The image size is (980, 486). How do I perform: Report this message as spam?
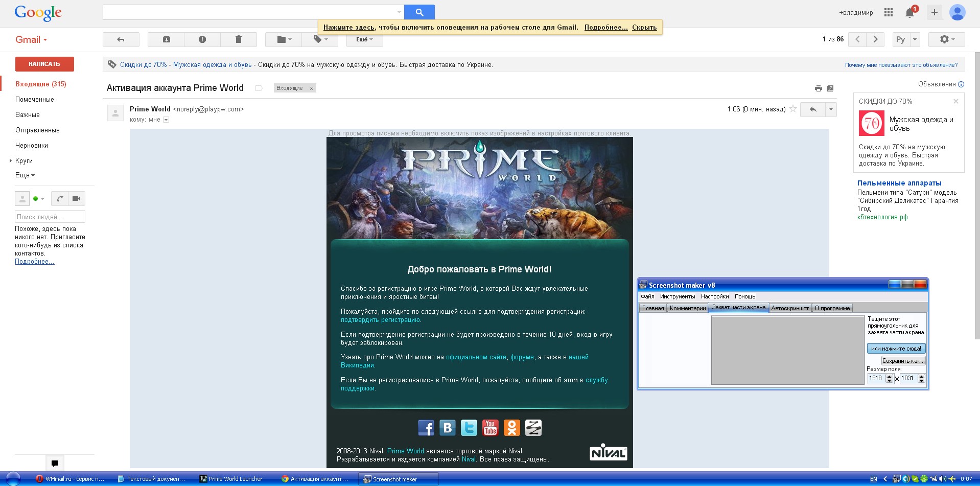click(x=202, y=39)
